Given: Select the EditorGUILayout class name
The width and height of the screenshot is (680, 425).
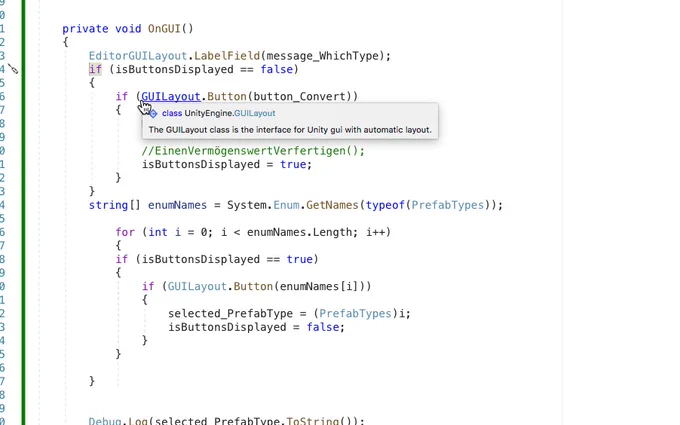Looking at the screenshot, I should click(x=137, y=56).
